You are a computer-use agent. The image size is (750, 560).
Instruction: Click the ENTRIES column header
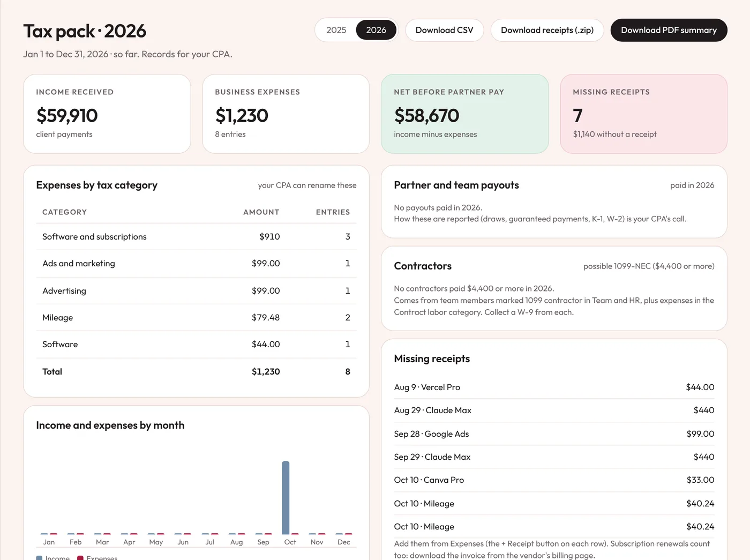333,212
